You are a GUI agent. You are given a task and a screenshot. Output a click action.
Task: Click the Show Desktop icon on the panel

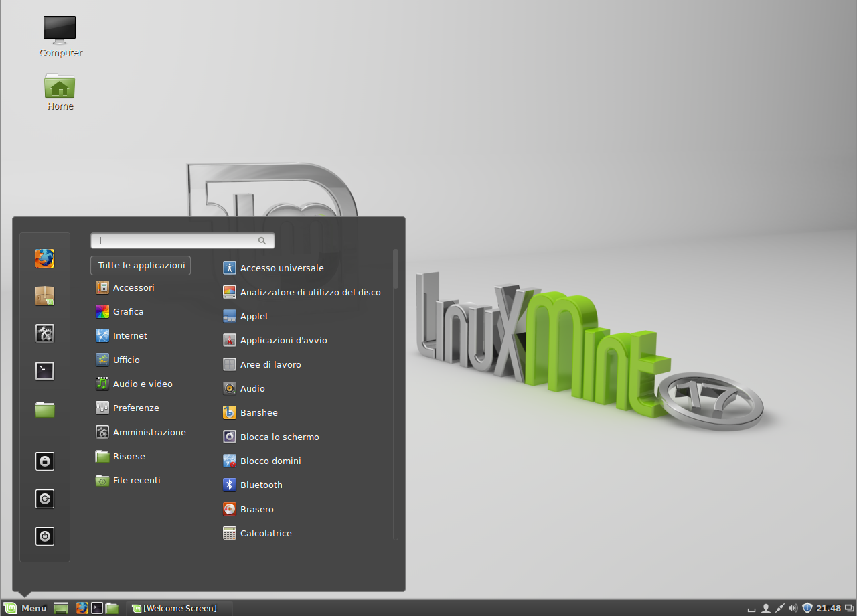(61, 608)
